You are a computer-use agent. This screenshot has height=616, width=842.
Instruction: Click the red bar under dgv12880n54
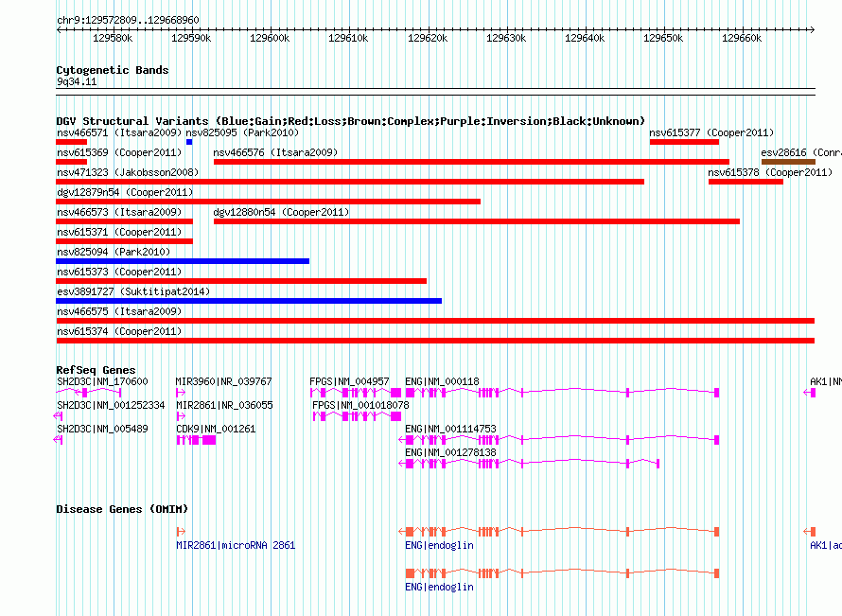click(x=476, y=221)
